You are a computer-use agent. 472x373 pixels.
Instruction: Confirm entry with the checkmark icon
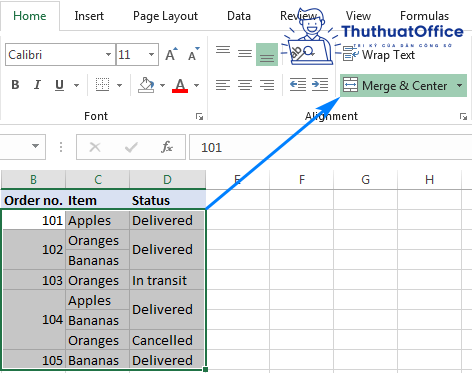(x=131, y=147)
